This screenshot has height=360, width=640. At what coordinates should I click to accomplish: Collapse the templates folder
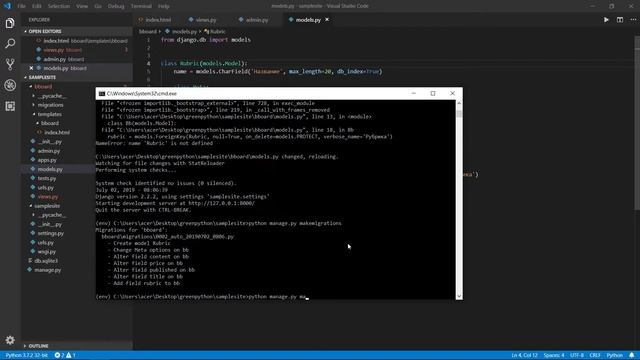point(49,114)
